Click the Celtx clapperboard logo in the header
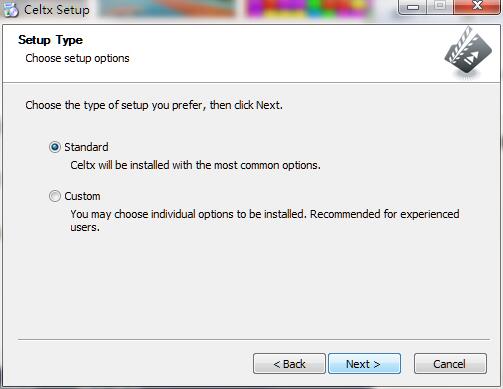This screenshot has width=503, height=389. tap(468, 51)
